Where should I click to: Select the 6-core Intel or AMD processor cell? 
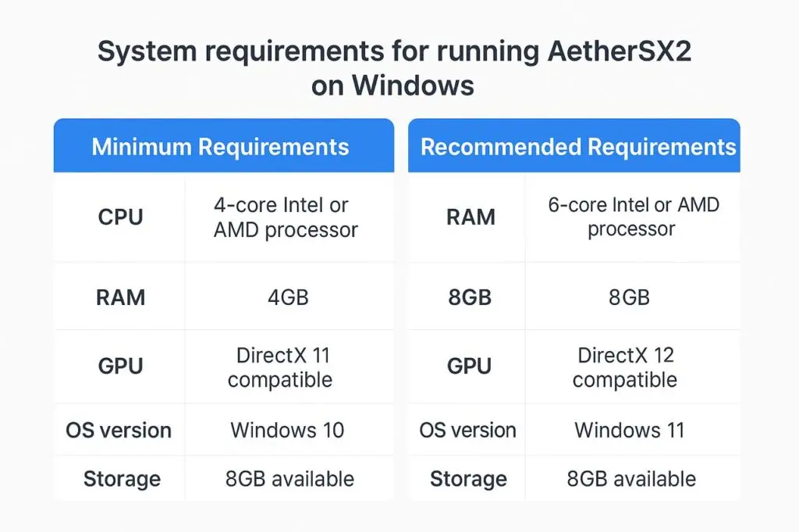click(633, 217)
